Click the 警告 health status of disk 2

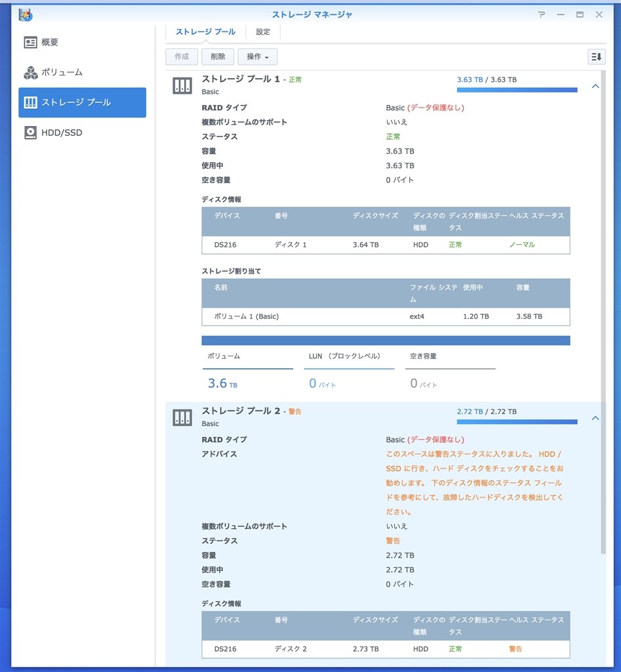(515, 649)
